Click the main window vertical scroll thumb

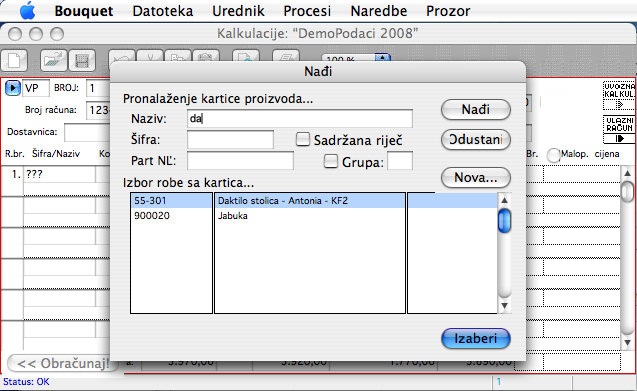coord(628,191)
